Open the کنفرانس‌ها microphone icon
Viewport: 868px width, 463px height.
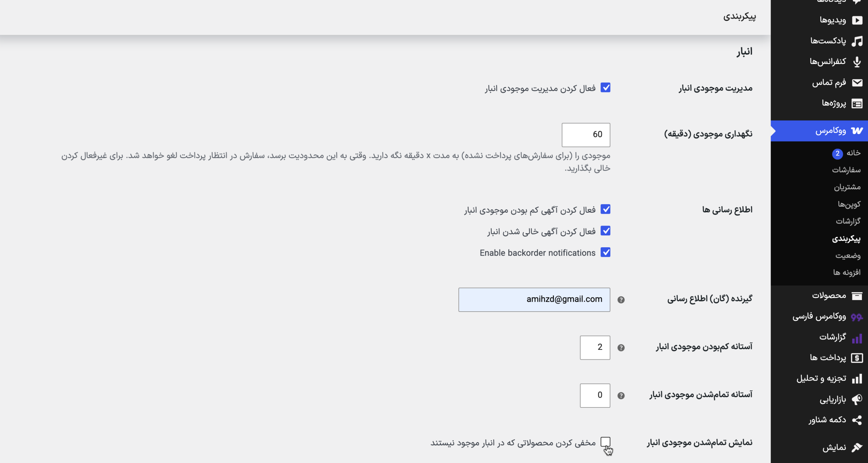(x=857, y=62)
